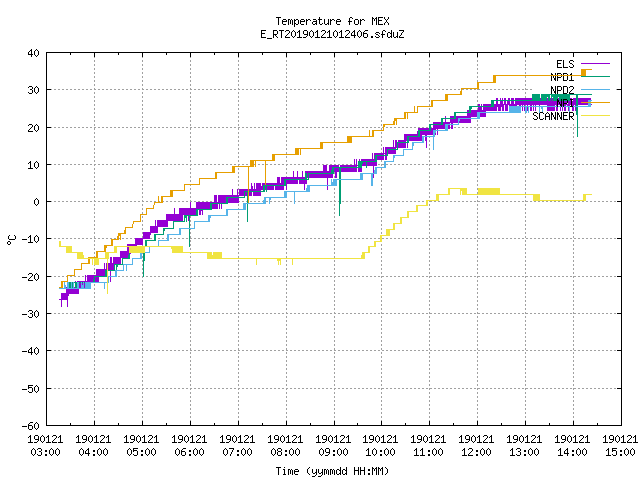
Task: Click the y-axis value -50
Action: (x=31, y=389)
